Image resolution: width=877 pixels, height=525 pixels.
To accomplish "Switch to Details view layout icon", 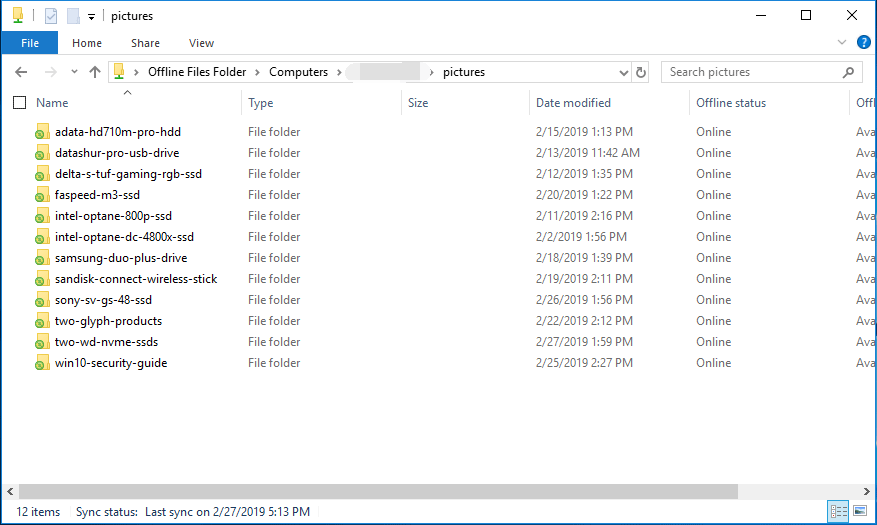I will [838, 512].
